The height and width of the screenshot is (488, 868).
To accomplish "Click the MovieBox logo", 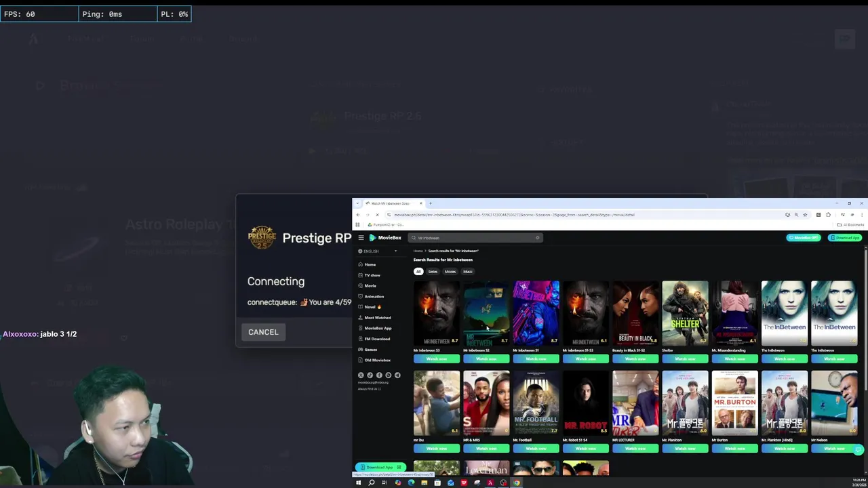I will 385,238.
